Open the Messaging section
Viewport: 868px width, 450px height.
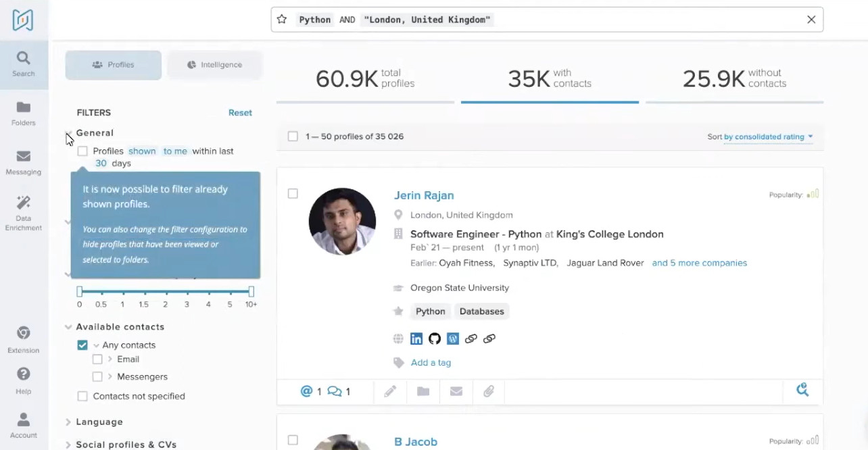[24, 162]
